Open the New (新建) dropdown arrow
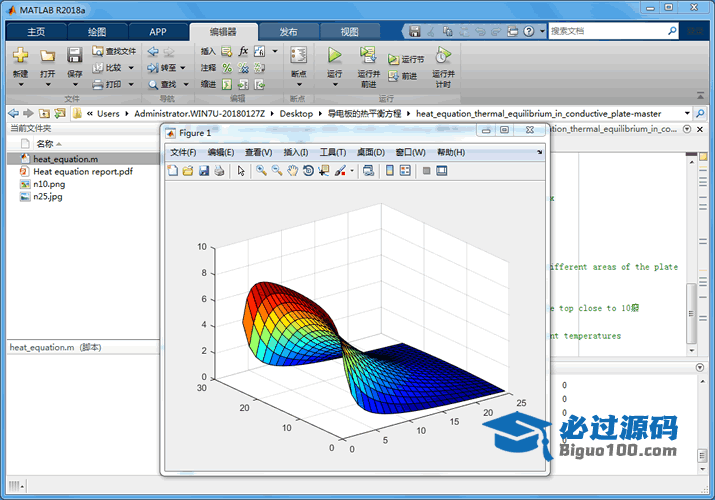 pyautogui.click(x=21, y=85)
